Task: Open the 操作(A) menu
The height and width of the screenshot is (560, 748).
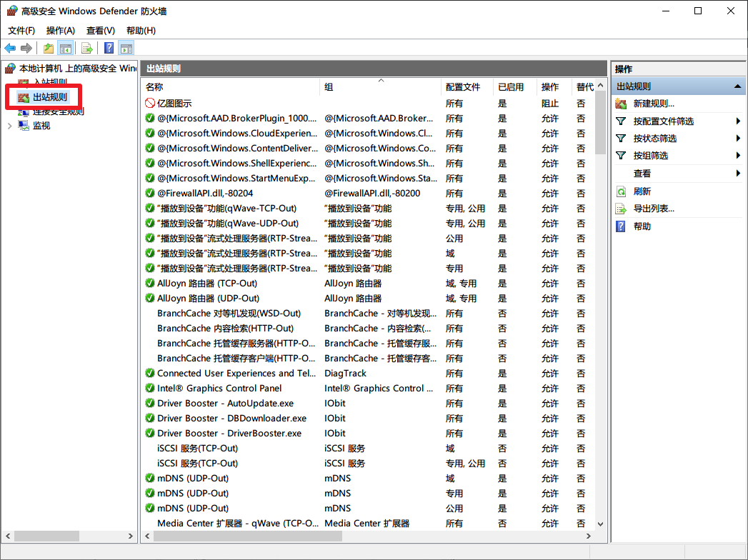Action: tap(61, 31)
